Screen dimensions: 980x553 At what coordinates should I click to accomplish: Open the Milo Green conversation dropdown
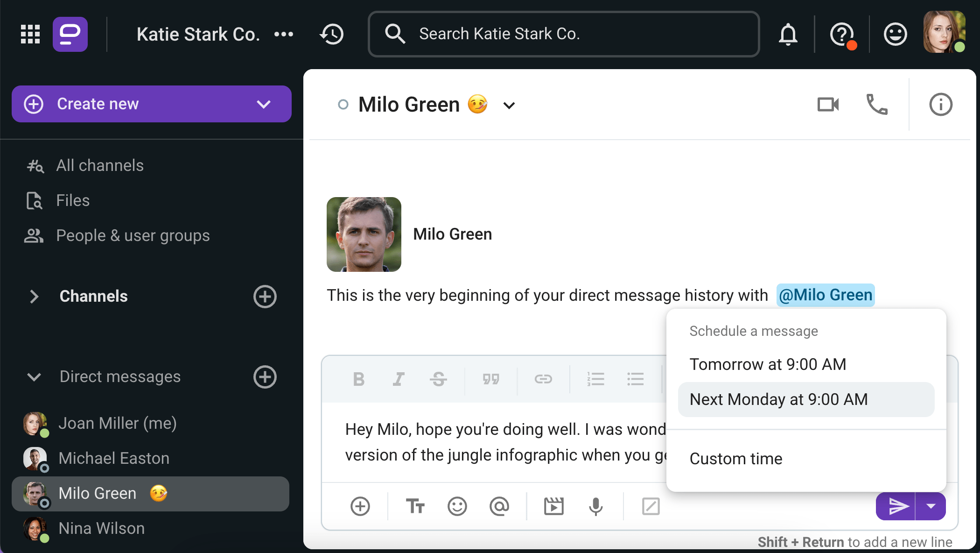point(510,106)
